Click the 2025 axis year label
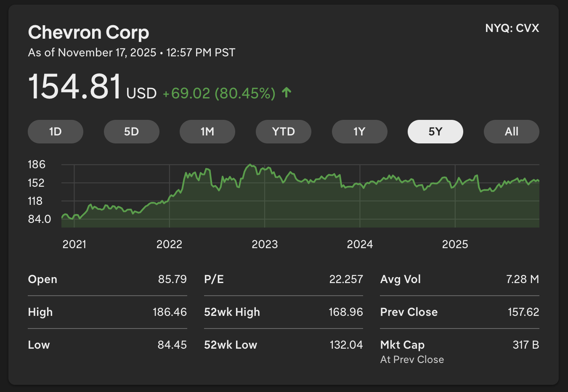This screenshot has width=568, height=392. click(x=455, y=244)
